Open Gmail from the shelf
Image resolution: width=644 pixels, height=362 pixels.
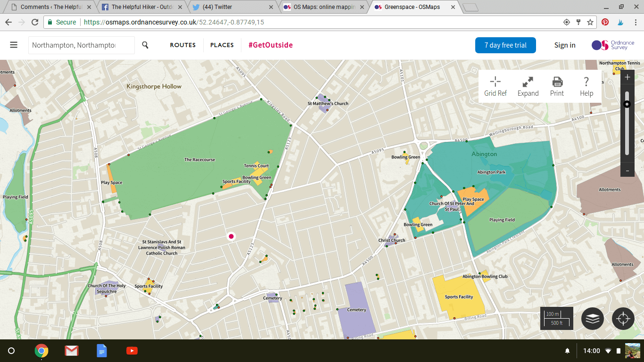pyautogui.click(x=72, y=351)
